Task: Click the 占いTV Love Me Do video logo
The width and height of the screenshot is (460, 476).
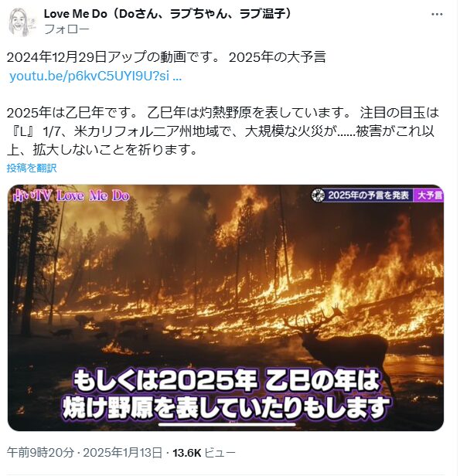Action: coord(71,195)
